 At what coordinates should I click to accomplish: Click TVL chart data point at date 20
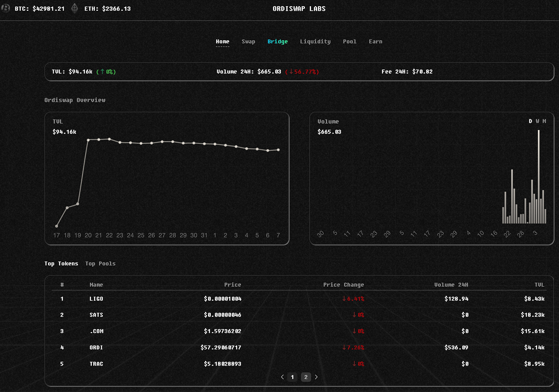tap(88, 140)
